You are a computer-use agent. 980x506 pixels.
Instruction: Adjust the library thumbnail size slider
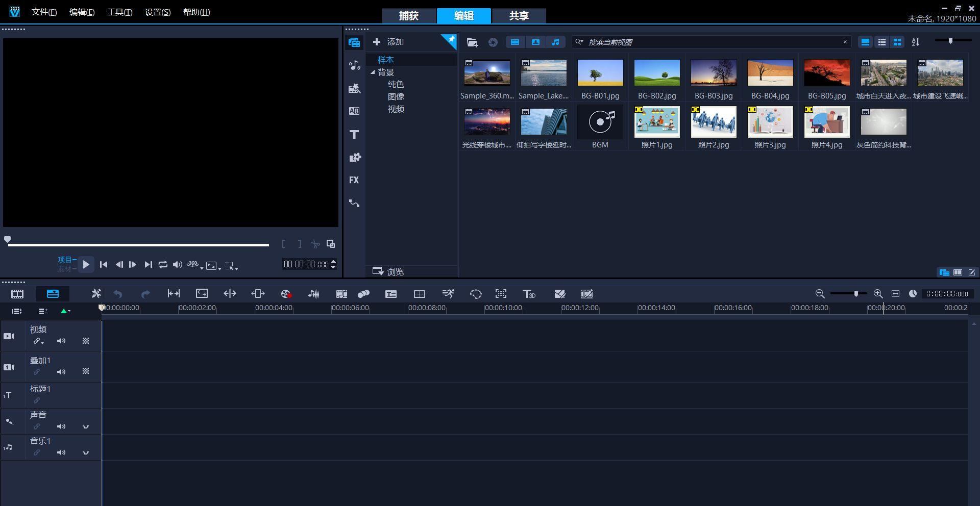tap(950, 41)
